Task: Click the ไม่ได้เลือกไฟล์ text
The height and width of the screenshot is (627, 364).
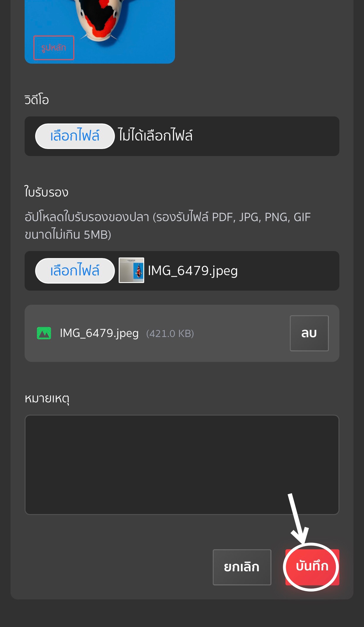Action: tap(155, 136)
